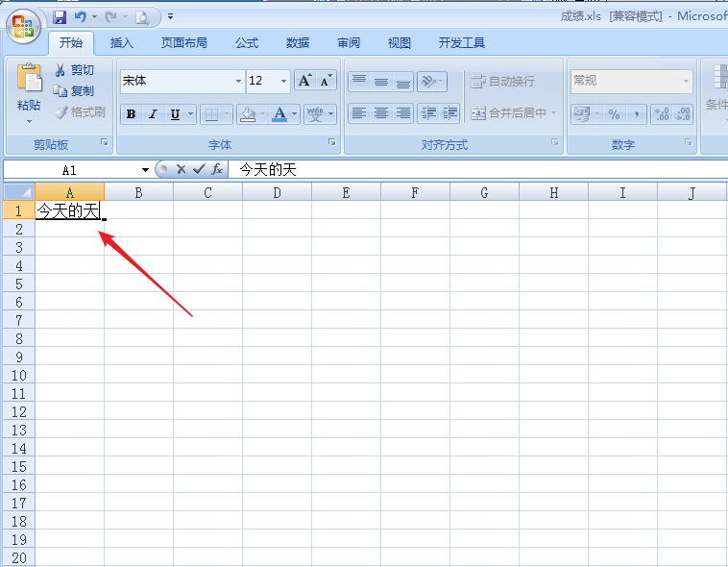This screenshot has width=728, height=567.
Task: Apply the percent style icon
Action: click(614, 113)
